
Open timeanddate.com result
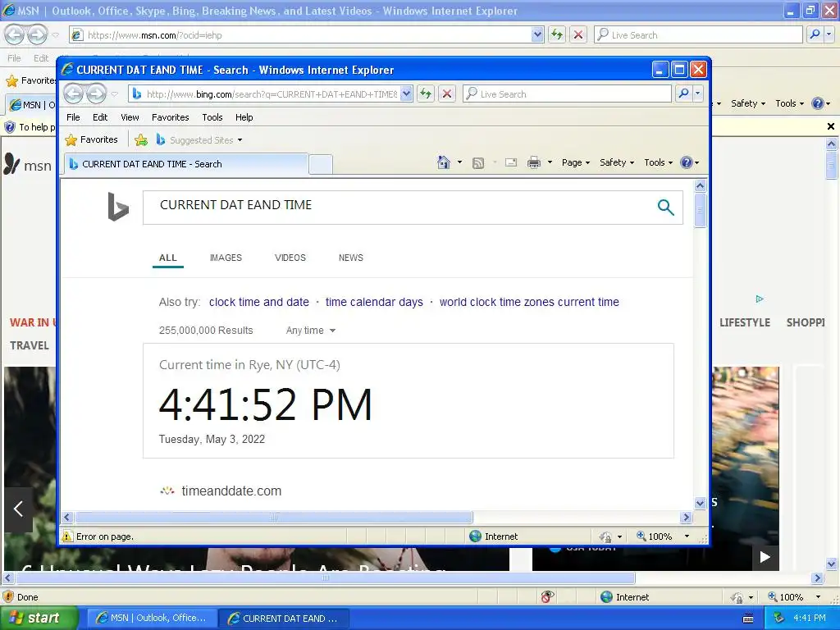coord(231,491)
